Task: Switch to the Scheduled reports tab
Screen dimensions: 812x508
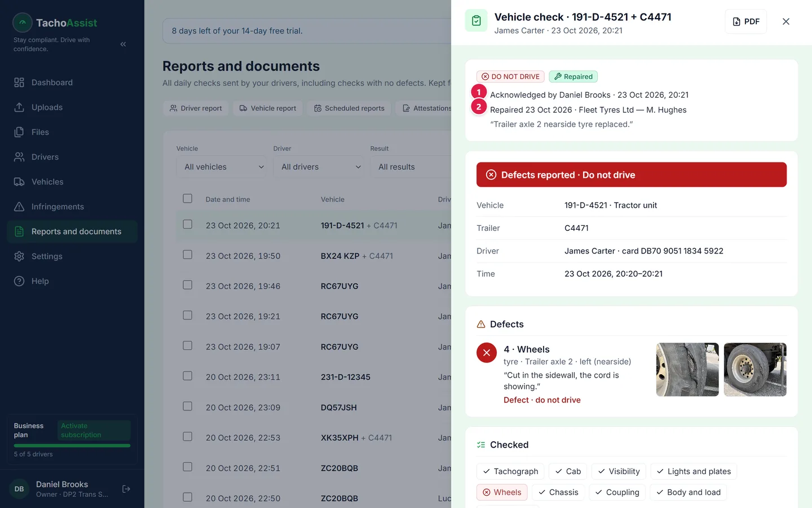Action: (349, 108)
